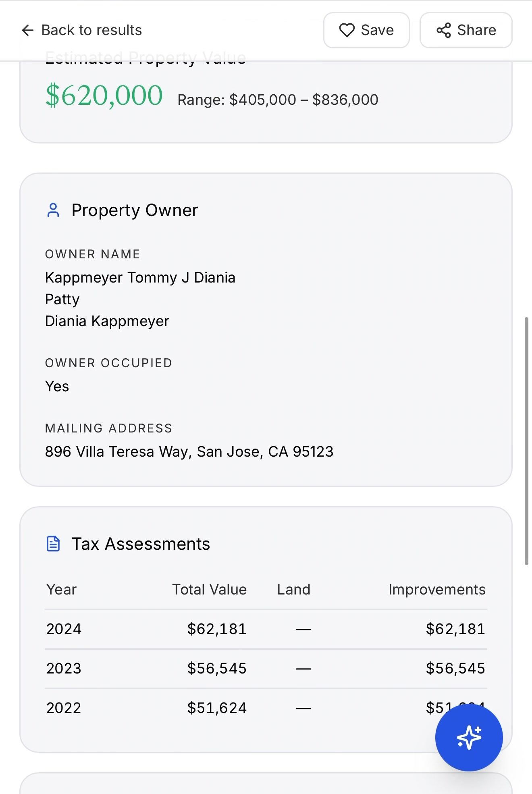Click the $620,000 estimated property value
532x794 pixels.
pos(104,96)
